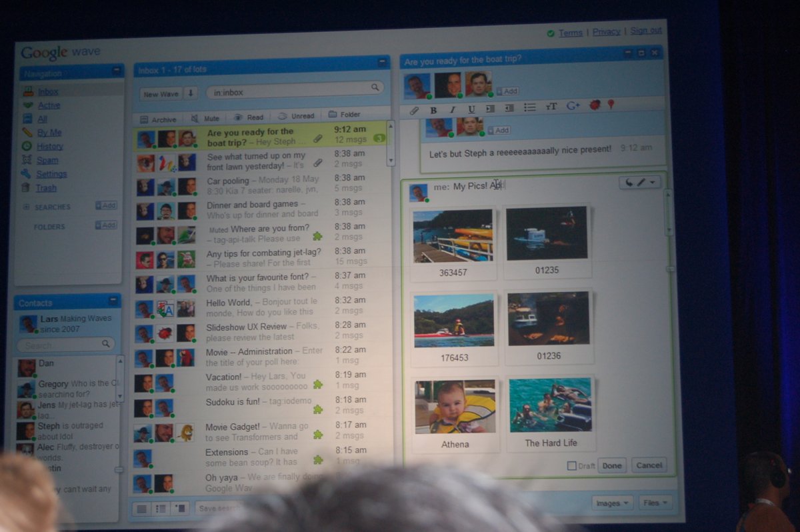Insert a map with the red pin icon
The height and width of the screenshot is (532, 800).
pos(610,105)
